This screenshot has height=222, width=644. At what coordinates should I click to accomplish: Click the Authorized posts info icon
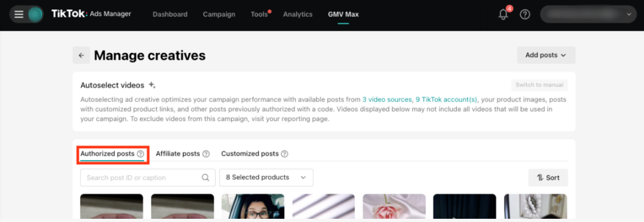(x=141, y=154)
